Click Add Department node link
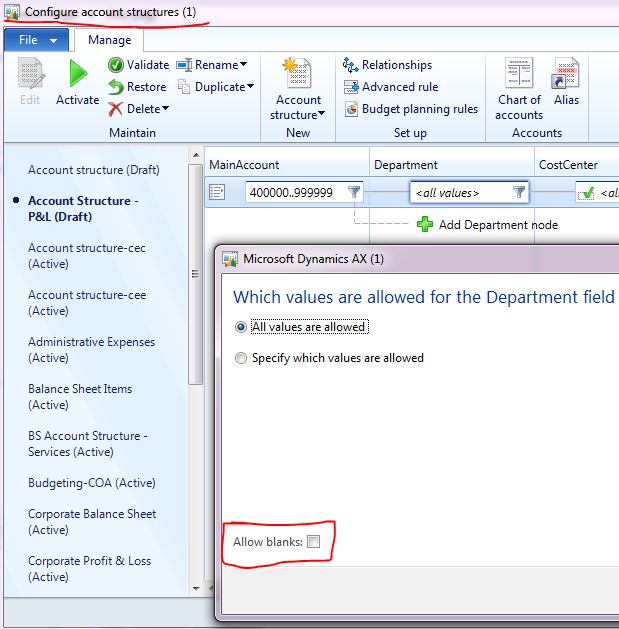Screen dimensions: 619x629 click(x=498, y=225)
